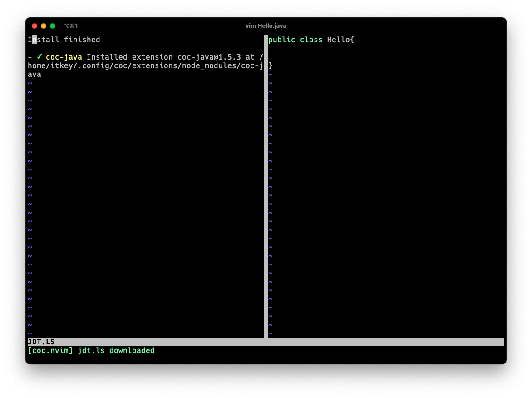Image resolution: width=532 pixels, height=398 pixels.
Task: Click the 'class' keyword in right pane
Action: point(311,40)
